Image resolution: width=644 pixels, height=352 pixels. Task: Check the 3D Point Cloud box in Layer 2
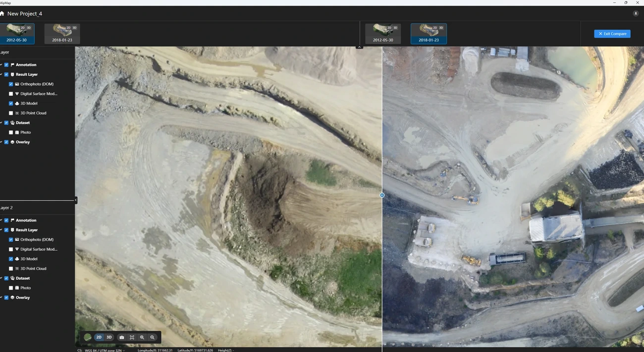(11, 269)
